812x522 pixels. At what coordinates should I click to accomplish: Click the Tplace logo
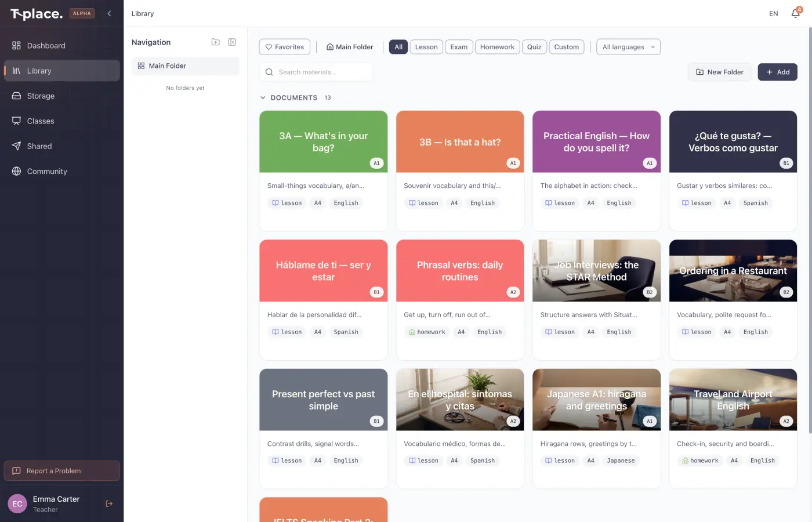tap(37, 14)
